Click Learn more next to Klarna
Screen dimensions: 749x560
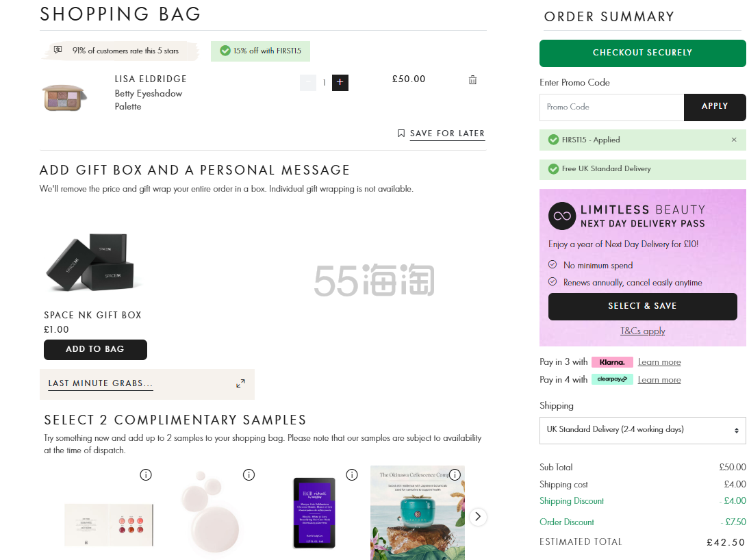659,362
